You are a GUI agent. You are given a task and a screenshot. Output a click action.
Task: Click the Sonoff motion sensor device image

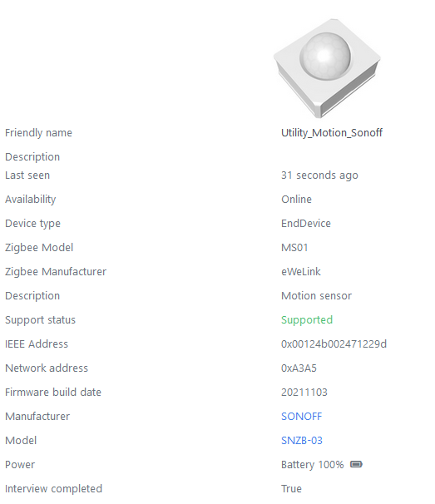click(x=327, y=68)
